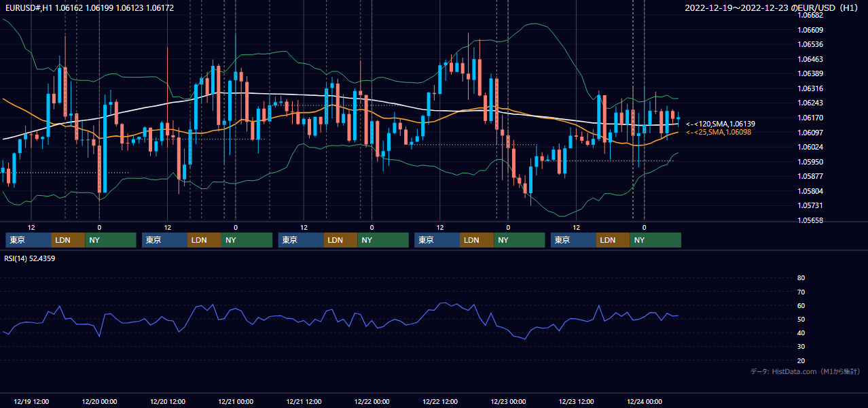This screenshot has width=868, height=408.
Task: Click RSI scale value 50
Action: (801, 319)
